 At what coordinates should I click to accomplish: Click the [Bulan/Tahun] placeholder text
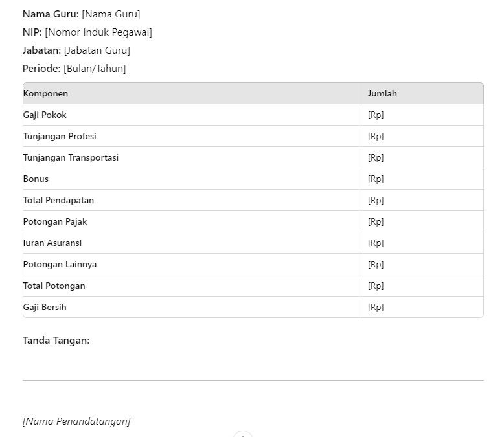coord(95,69)
